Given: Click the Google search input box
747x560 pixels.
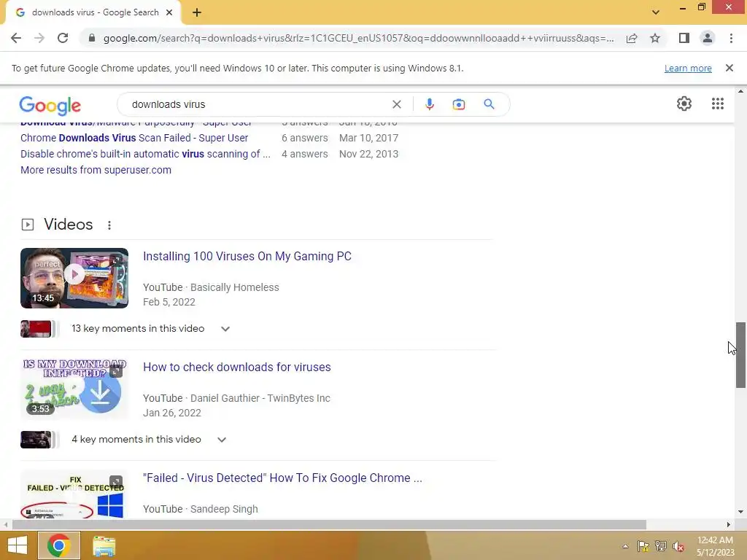Looking at the screenshot, I should 258,104.
